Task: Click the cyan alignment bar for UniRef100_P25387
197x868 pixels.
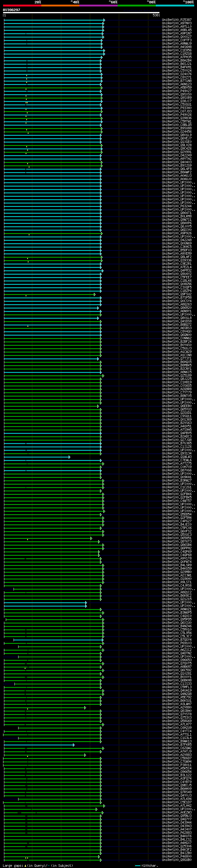Action: 54,20
